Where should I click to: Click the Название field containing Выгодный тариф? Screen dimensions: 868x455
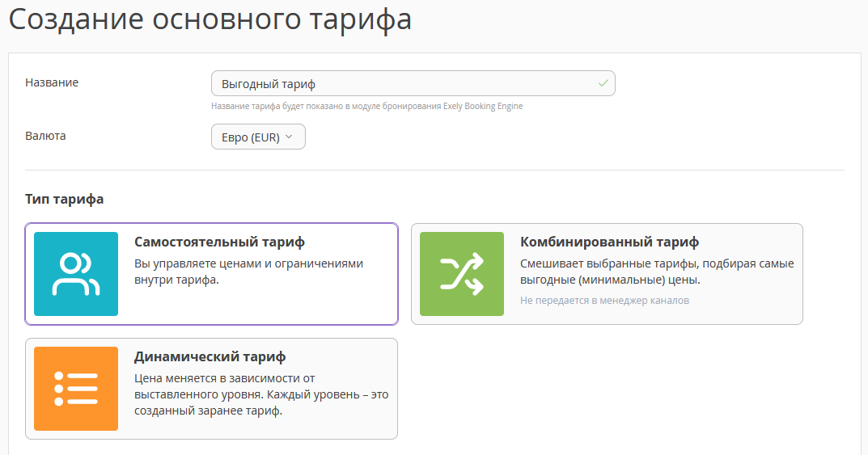[x=413, y=83]
